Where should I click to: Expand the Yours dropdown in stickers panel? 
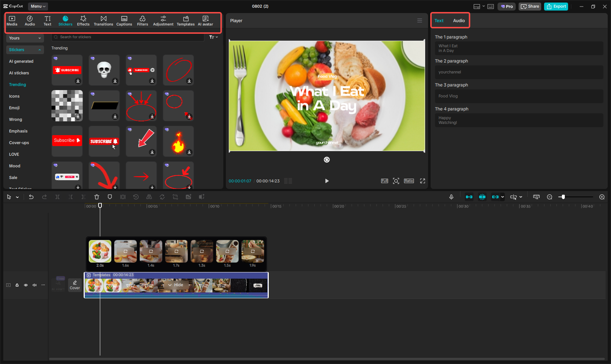point(25,38)
